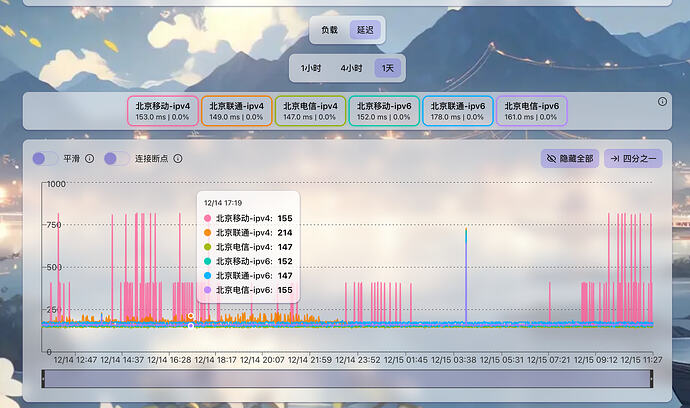Choose the 1小时 time range

pos(310,68)
